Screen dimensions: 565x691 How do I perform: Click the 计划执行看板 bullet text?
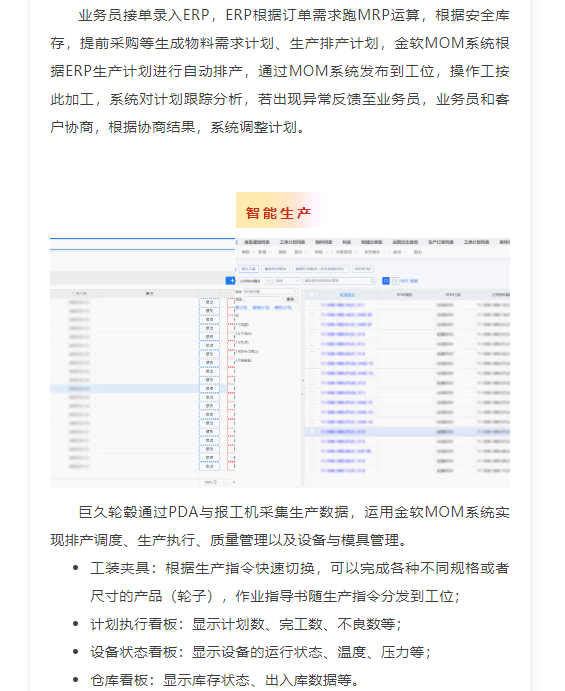pos(246,624)
